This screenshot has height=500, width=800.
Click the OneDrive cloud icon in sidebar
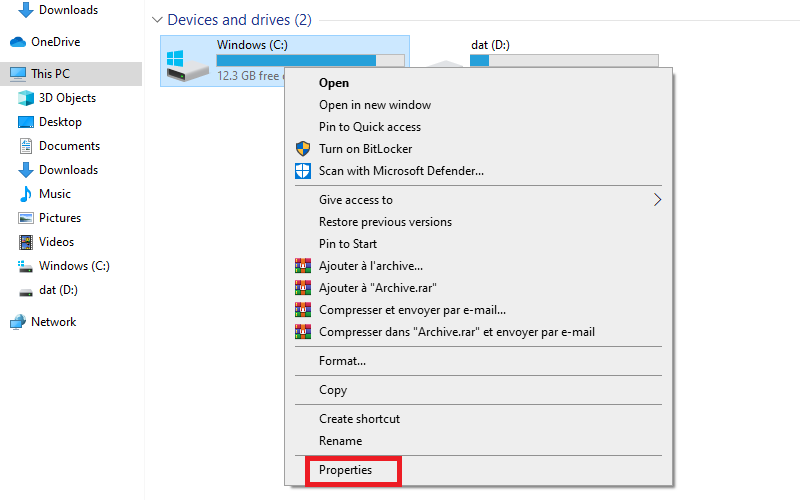(x=18, y=42)
